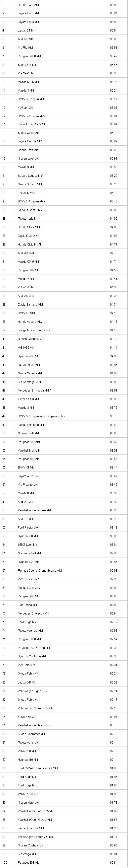Select the Skoda Yeti row
Image resolution: width=128 pixels, height=868 pixels.
point(27,65)
